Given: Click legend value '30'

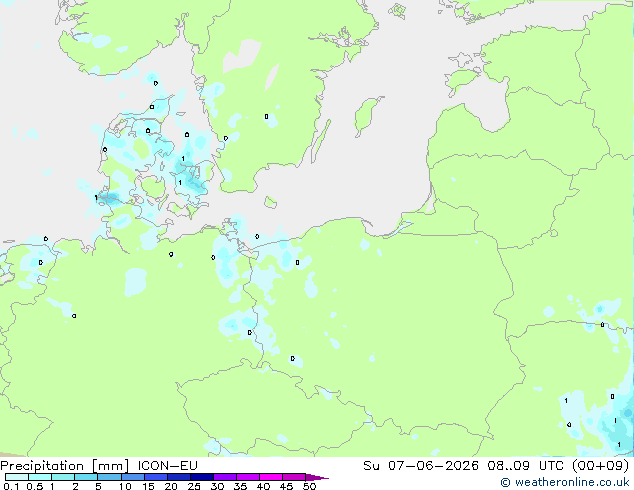Looking at the screenshot, I should tap(217, 486).
